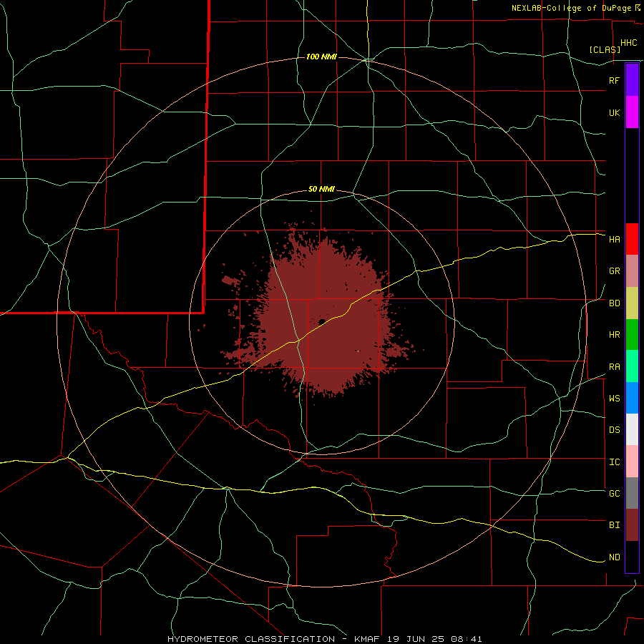This screenshot has height=644, width=644.
Task: Click the 100 NMI range ring label
Action: [321, 57]
